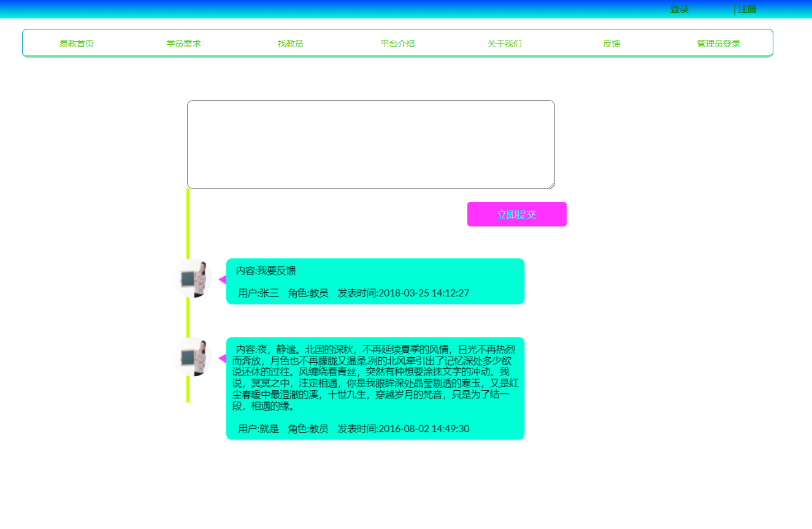Select 张三's feedback bubble
The height and width of the screenshot is (529, 812).
point(375,281)
